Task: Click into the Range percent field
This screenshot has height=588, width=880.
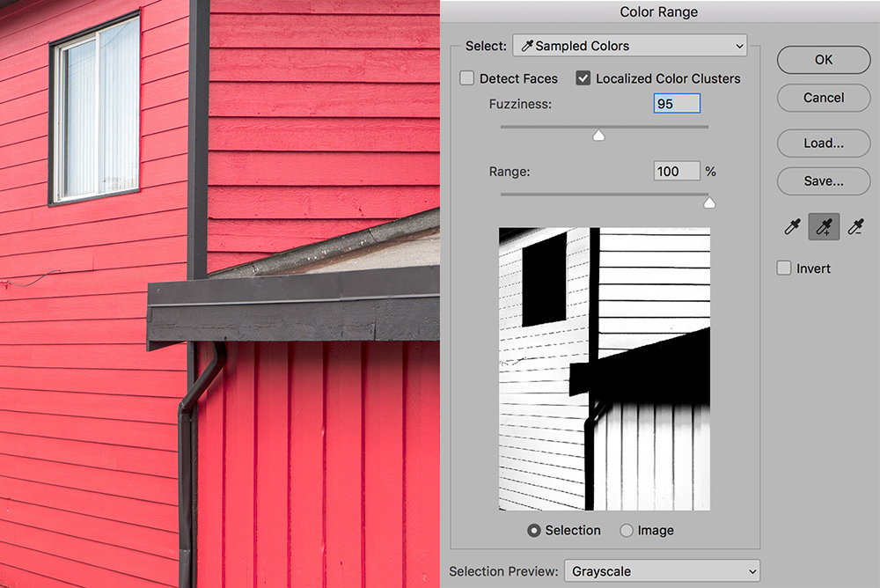Action: point(677,171)
